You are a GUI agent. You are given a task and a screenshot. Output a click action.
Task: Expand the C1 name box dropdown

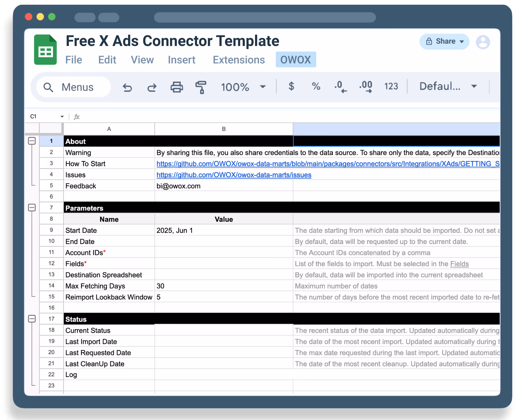click(62, 116)
